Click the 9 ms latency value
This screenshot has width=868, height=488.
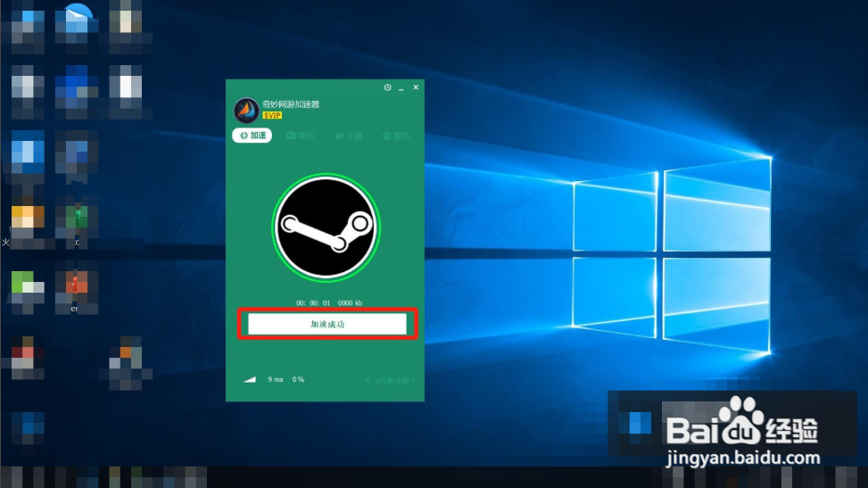(275, 379)
